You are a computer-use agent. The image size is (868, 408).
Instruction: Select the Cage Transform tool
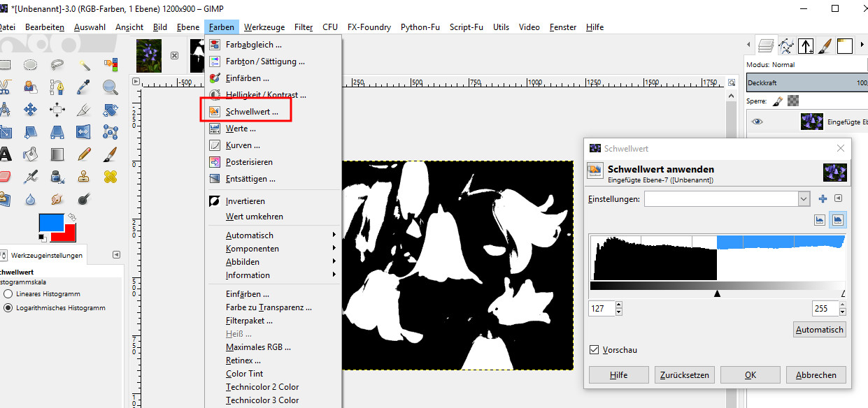tap(111, 132)
